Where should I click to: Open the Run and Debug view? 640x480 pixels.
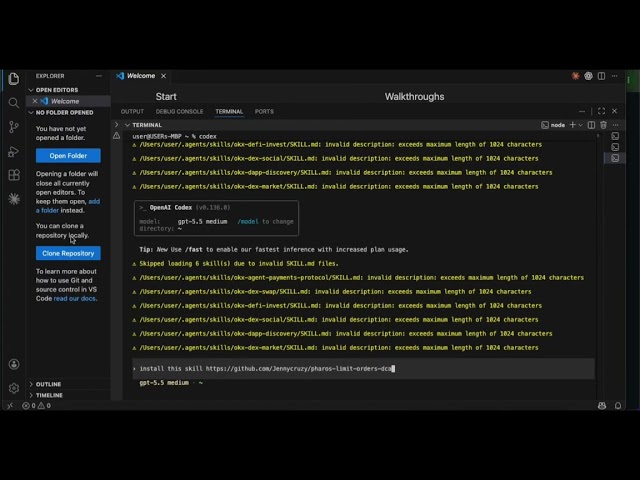[13, 151]
